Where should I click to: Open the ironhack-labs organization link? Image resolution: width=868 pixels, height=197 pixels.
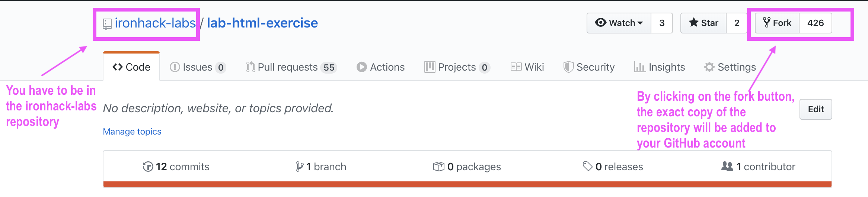point(155,23)
